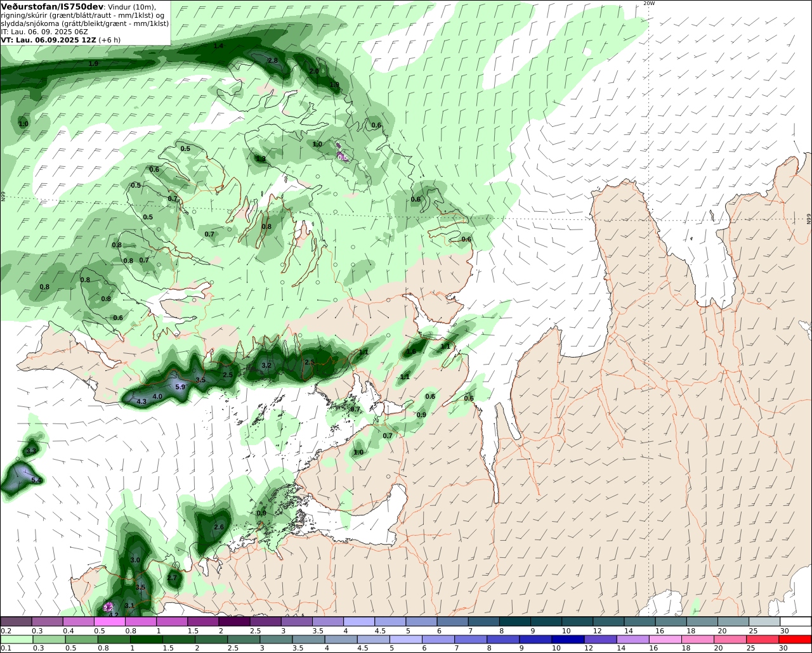812x653 pixels.
Task: Click the lilac rain swatch labeled 14
Action: point(632,640)
